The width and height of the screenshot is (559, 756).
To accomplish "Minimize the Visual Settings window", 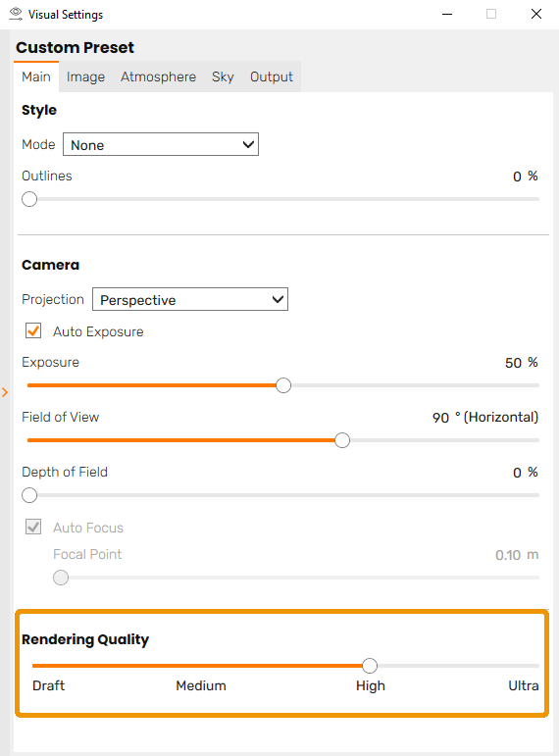I will (x=447, y=14).
